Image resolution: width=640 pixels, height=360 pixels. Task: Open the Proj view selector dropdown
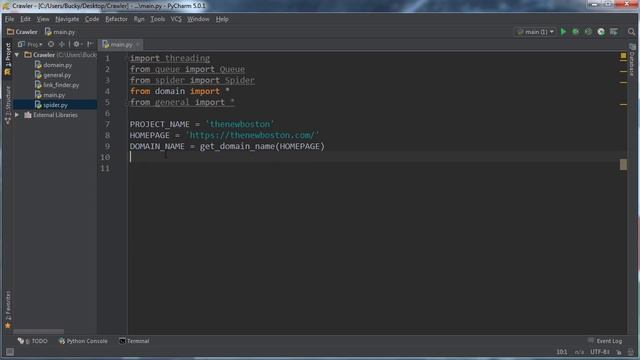pyautogui.click(x=34, y=44)
